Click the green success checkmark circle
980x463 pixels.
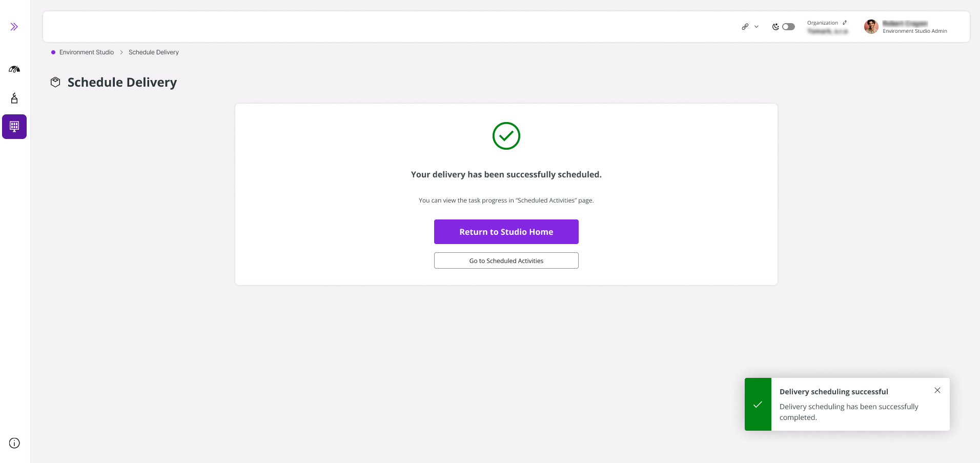click(x=506, y=136)
